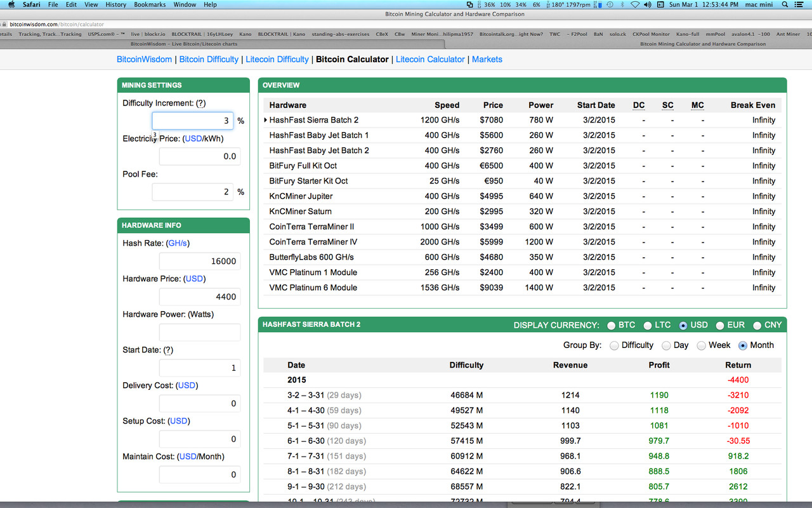The image size is (812, 508).
Task: Click the menu bar date and time
Action: pyautogui.click(x=704, y=4)
